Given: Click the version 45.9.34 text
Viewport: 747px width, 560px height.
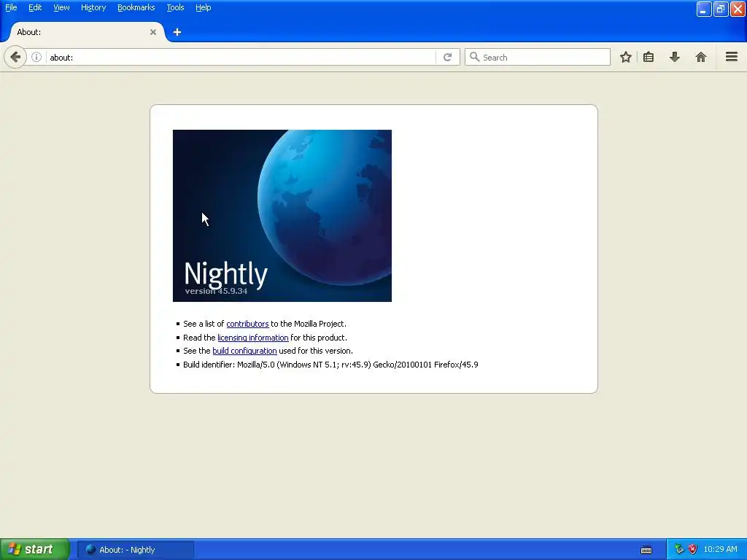Looking at the screenshot, I should (x=216, y=291).
